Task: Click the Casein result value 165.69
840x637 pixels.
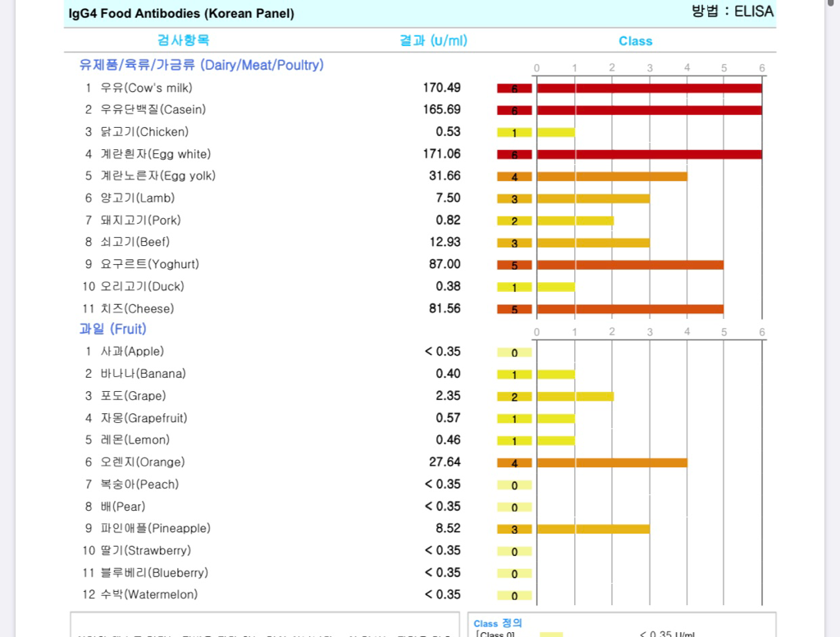Action: (441, 110)
